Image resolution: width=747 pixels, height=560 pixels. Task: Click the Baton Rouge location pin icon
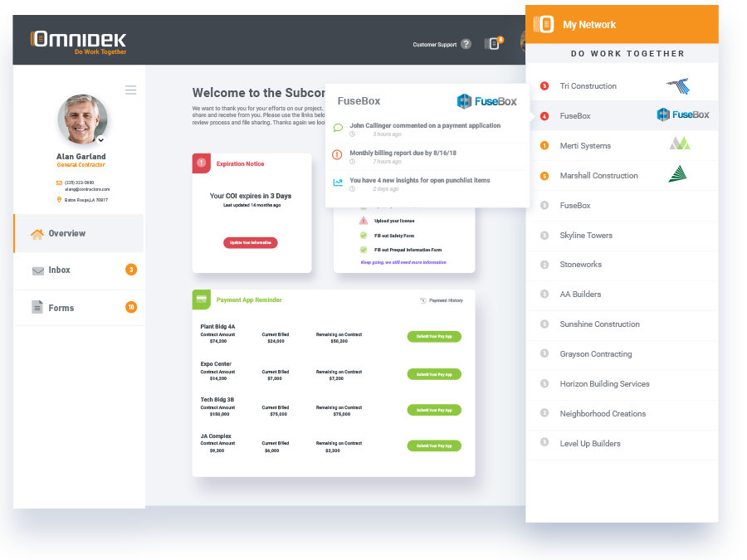59,200
